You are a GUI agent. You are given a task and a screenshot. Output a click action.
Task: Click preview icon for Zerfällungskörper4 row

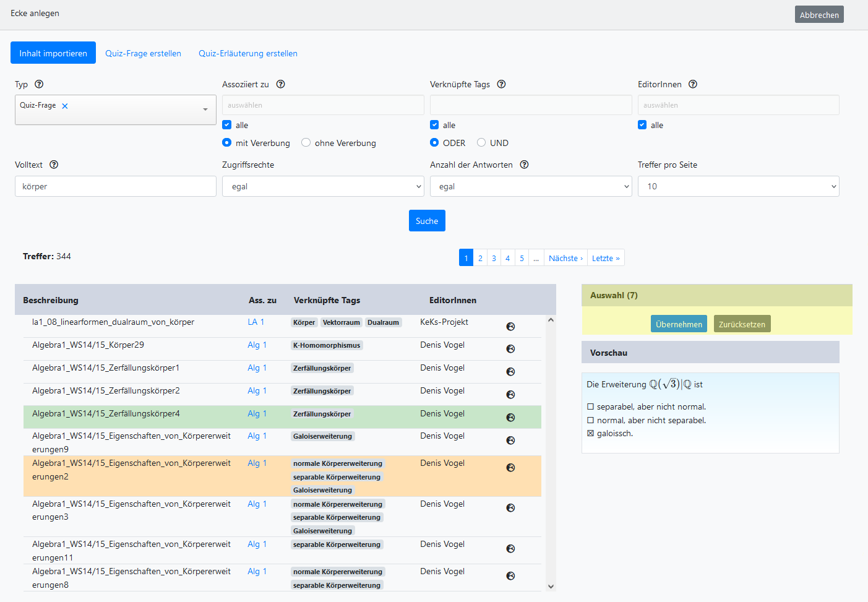click(x=510, y=418)
